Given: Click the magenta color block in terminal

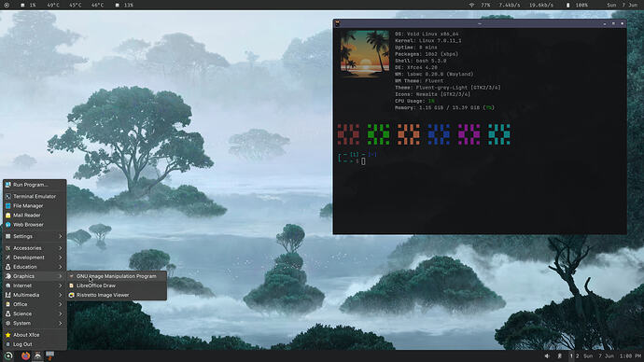Looking at the screenshot, I should [469, 134].
